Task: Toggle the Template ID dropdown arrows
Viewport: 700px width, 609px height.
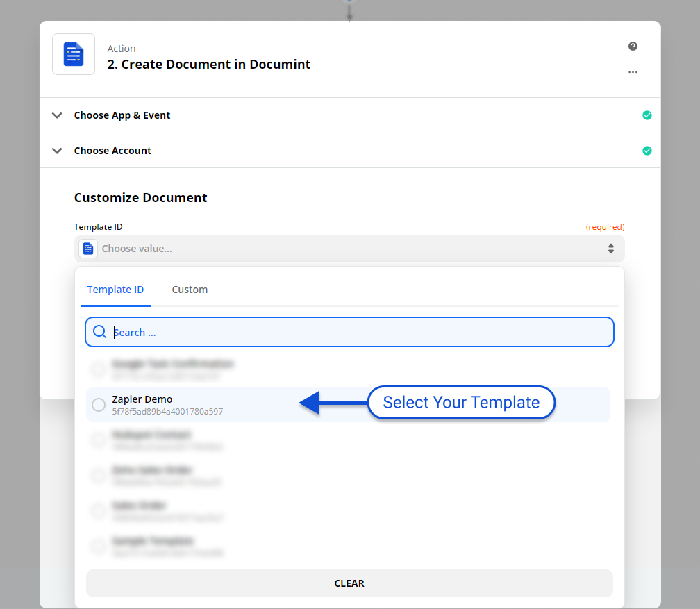Action: 610,249
